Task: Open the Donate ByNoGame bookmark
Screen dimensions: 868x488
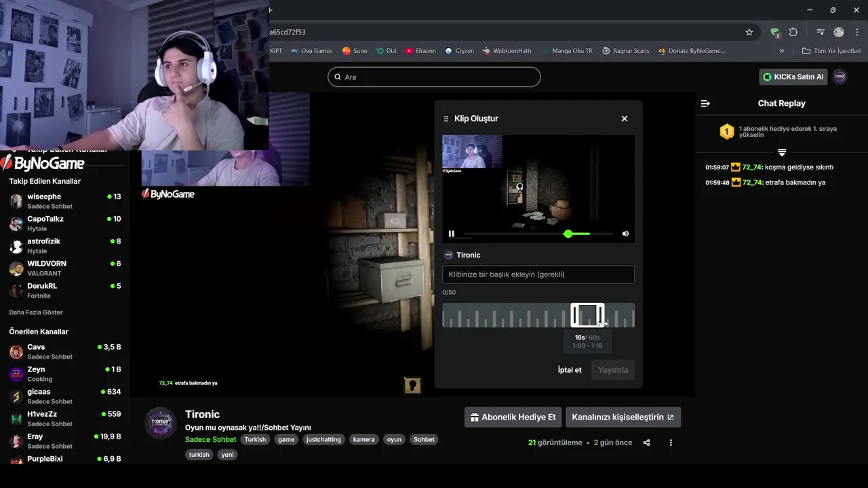Action: pyautogui.click(x=692, y=51)
